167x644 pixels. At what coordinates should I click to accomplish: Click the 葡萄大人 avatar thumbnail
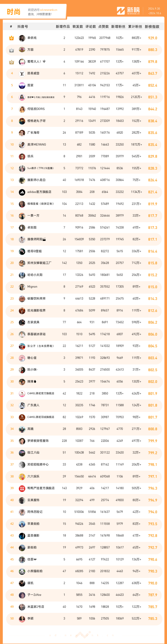22,62
